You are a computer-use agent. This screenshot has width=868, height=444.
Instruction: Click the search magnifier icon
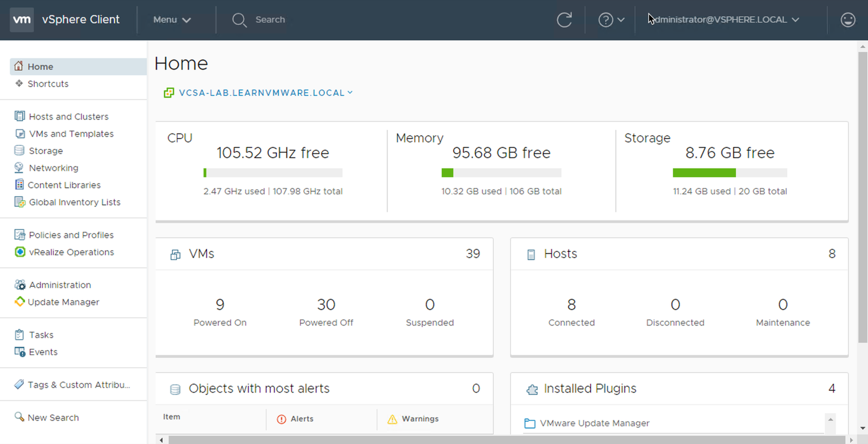pos(239,20)
